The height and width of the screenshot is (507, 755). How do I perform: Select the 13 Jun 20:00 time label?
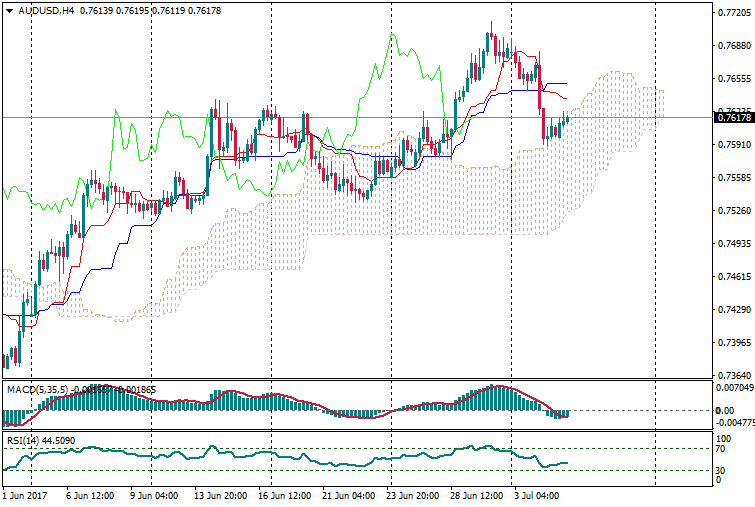(x=222, y=495)
